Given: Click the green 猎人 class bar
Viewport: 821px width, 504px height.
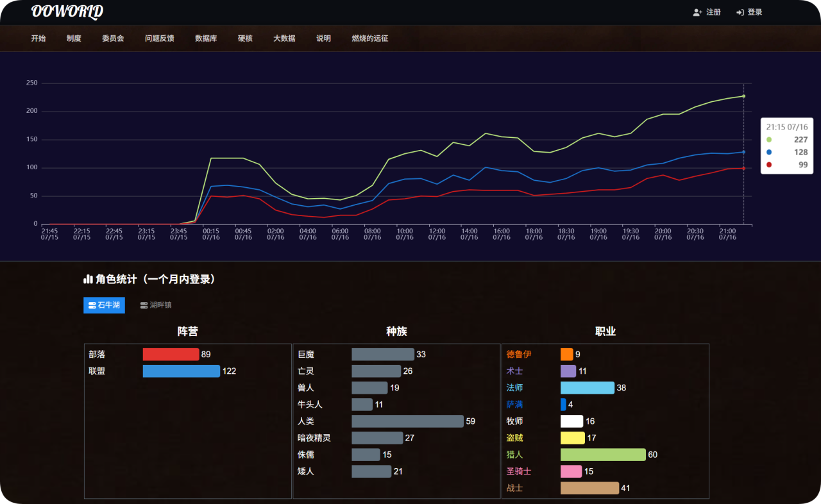Looking at the screenshot, I should click(x=602, y=455).
